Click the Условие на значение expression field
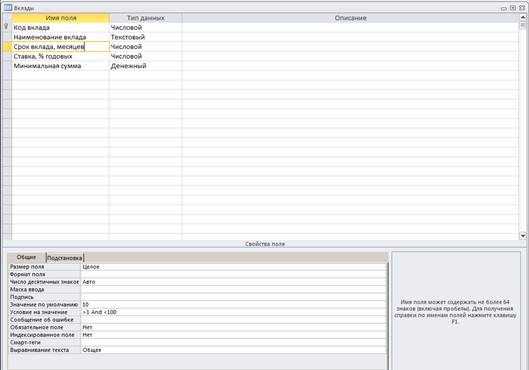 [233, 312]
